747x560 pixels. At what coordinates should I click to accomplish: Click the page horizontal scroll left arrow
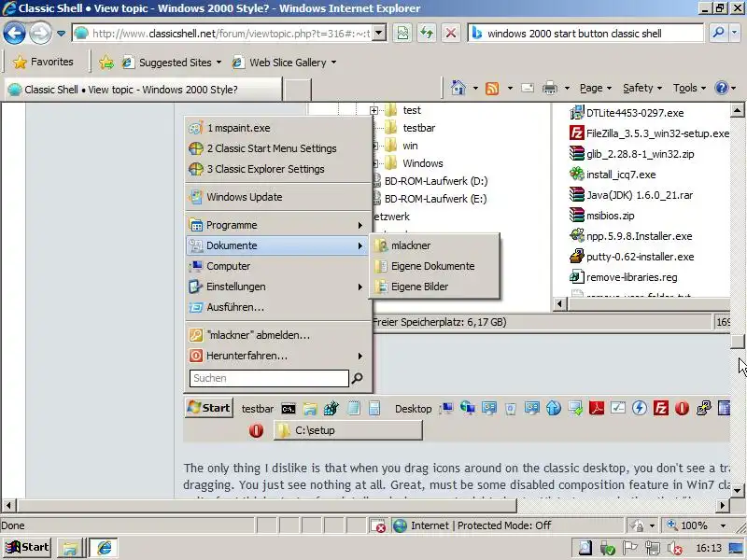coord(8,505)
